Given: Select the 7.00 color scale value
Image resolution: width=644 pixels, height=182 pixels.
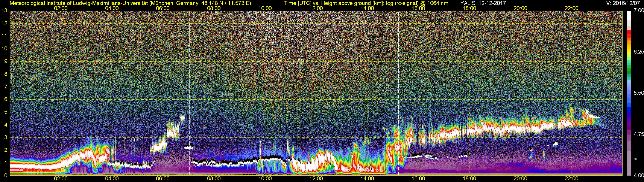Looking at the screenshot, I should [638, 10].
